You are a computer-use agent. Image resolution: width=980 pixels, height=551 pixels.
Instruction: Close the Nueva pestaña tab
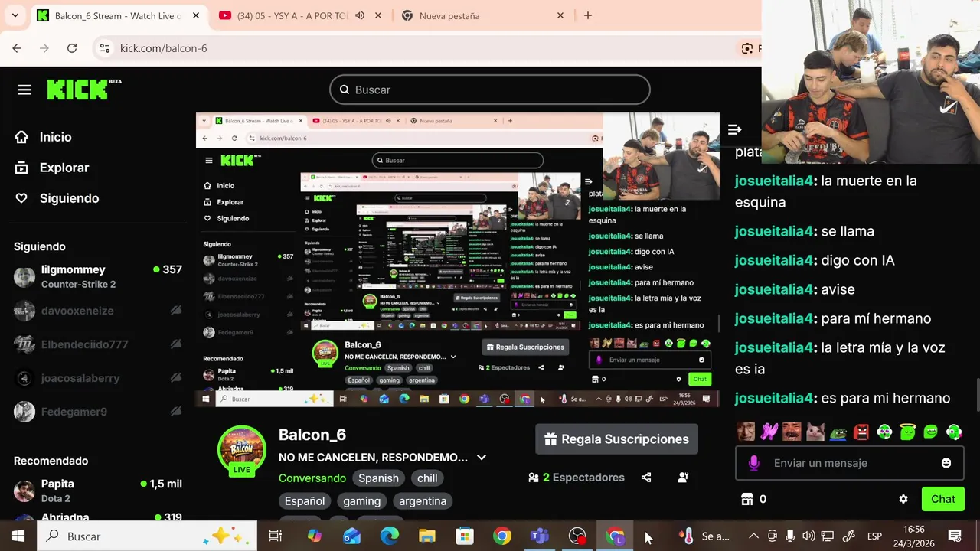[560, 15]
